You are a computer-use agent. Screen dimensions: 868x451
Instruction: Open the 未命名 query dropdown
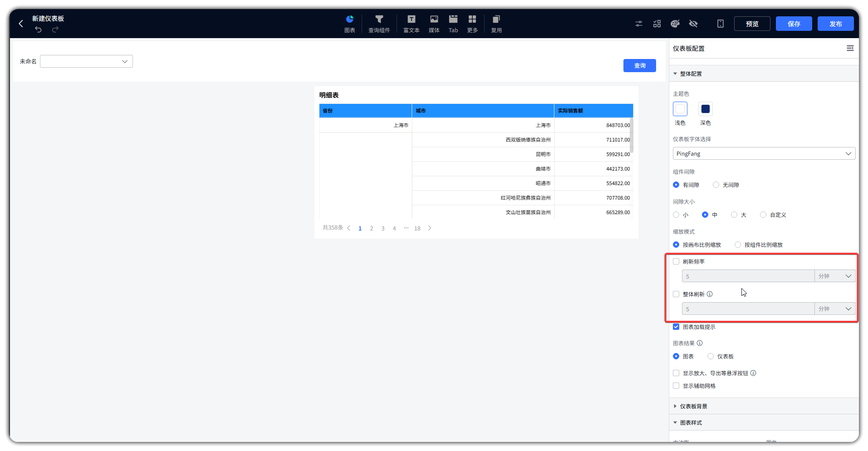[x=86, y=61]
